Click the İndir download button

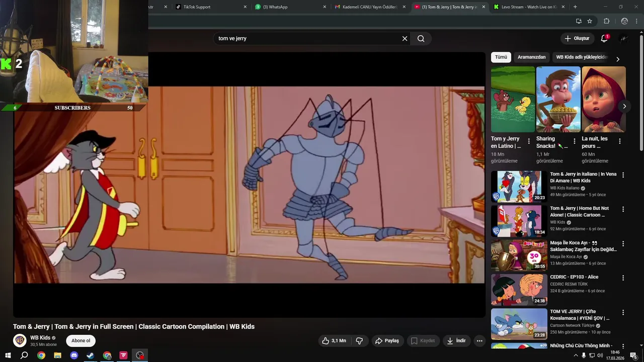456,341
